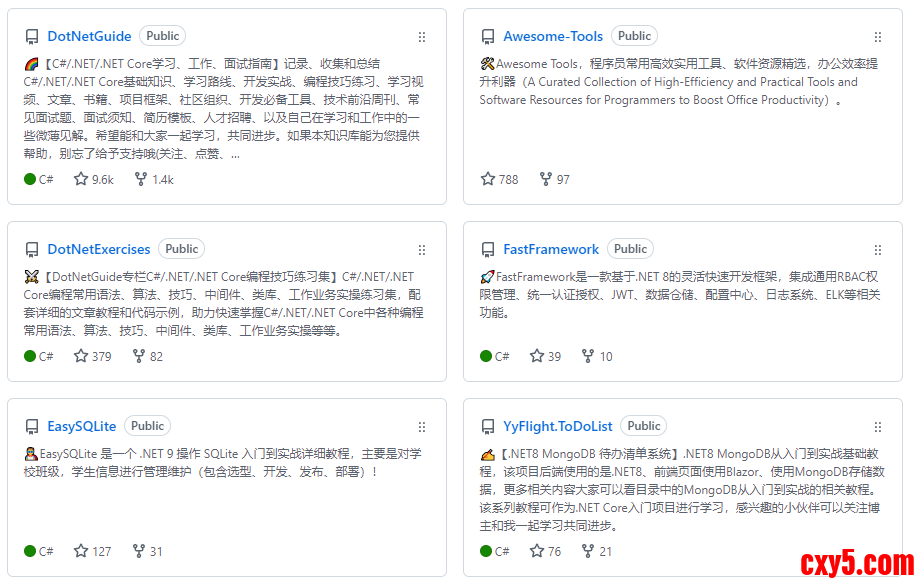Click the 10 fork count
Image resolution: width=919 pixels, height=583 pixels.
(x=606, y=357)
